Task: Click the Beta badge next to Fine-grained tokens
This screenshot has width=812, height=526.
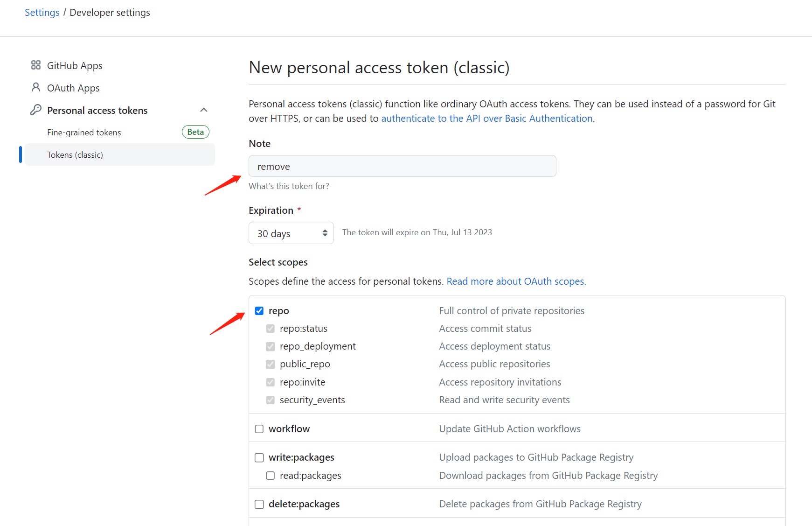Action: [195, 132]
